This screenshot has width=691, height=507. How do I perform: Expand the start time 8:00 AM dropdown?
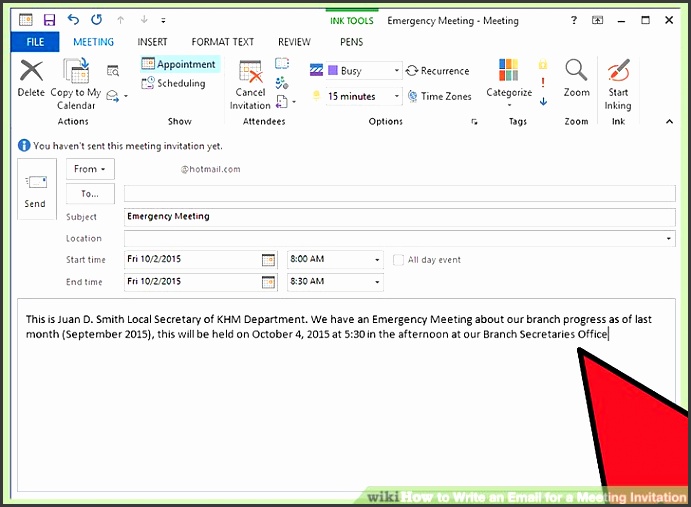[x=377, y=260]
